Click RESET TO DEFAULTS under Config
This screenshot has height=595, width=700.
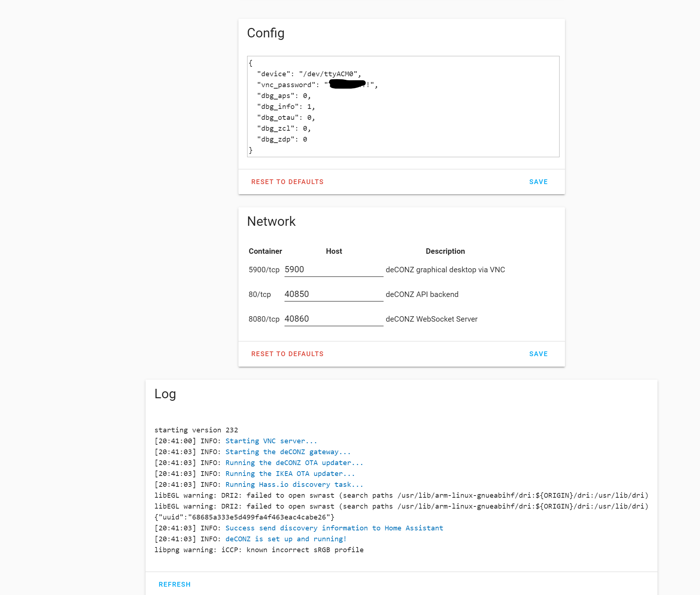coord(287,182)
